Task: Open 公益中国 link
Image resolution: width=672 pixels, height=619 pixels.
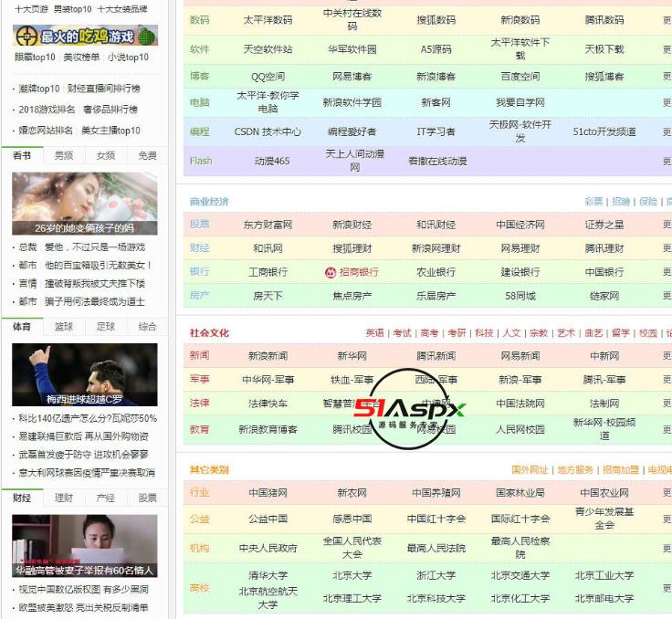Action: pos(268,519)
